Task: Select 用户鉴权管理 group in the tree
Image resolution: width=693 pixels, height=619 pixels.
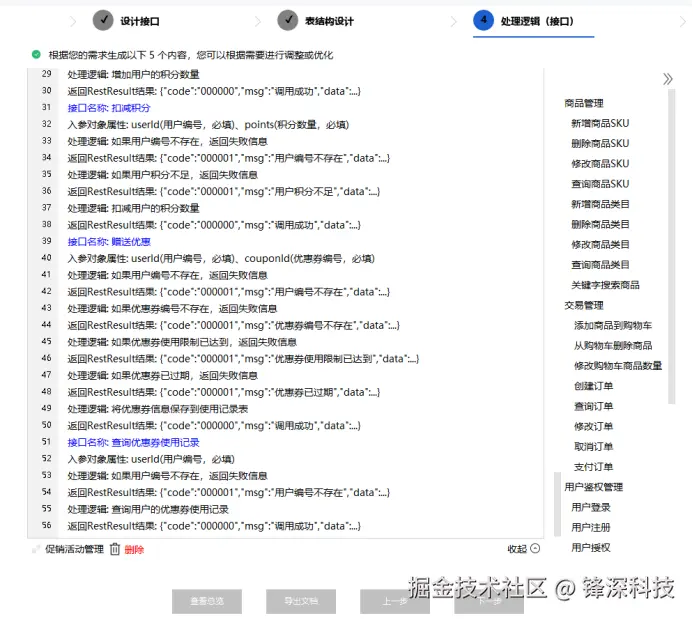Action: coord(594,487)
